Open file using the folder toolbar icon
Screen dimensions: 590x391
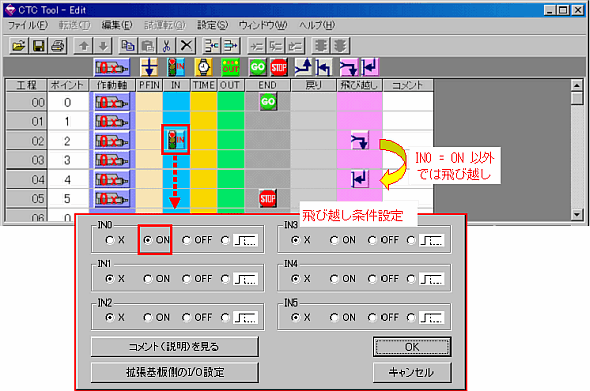click(19, 46)
